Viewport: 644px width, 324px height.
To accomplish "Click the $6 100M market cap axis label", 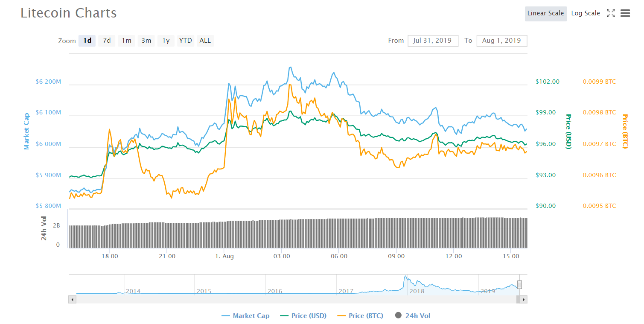I will [48, 113].
